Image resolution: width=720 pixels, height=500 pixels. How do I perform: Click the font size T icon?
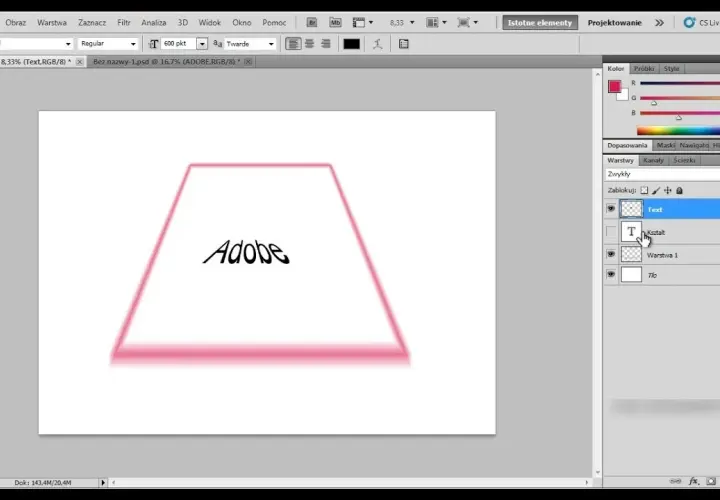click(153, 44)
